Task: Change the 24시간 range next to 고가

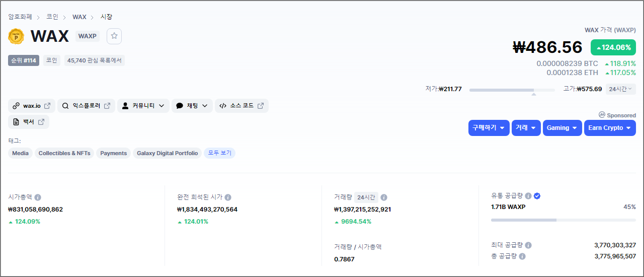Action: [620, 89]
